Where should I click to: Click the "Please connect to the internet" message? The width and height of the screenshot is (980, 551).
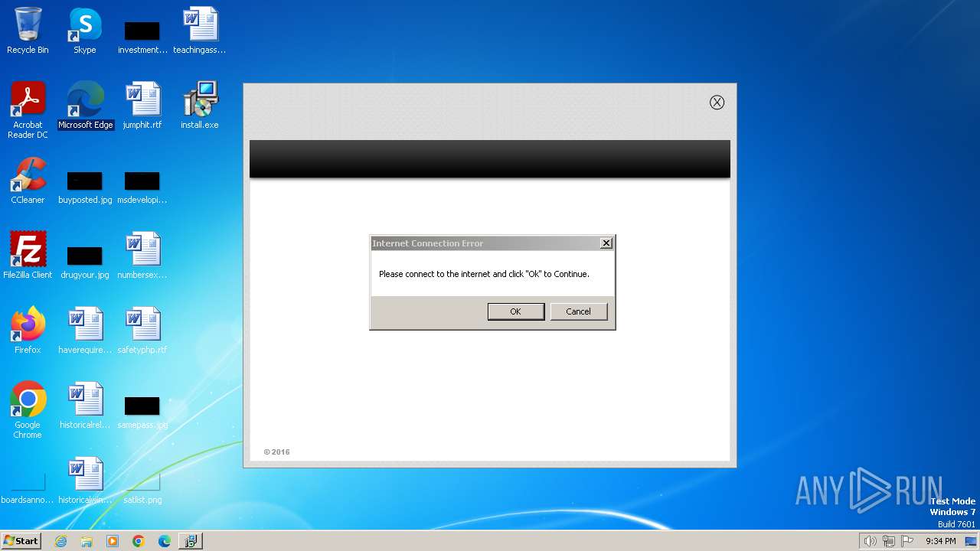(484, 274)
